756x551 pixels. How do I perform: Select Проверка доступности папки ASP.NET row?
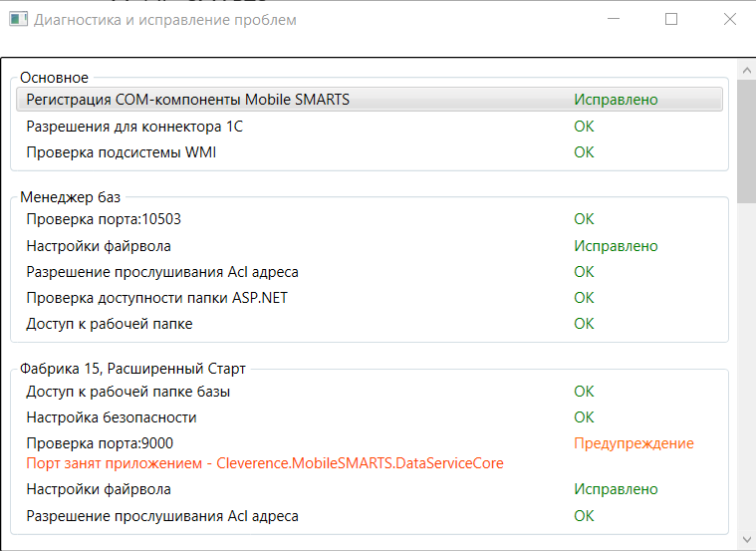[370, 298]
